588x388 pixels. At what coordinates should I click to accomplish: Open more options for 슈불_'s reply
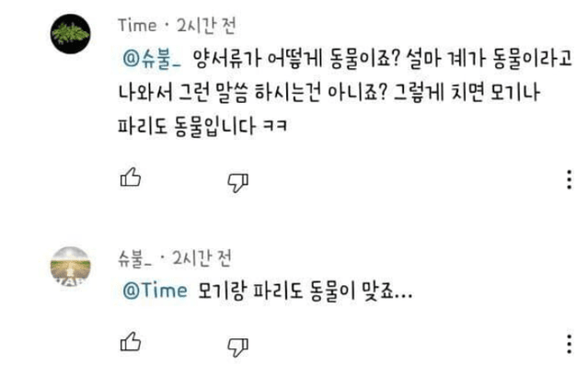pos(569,344)
